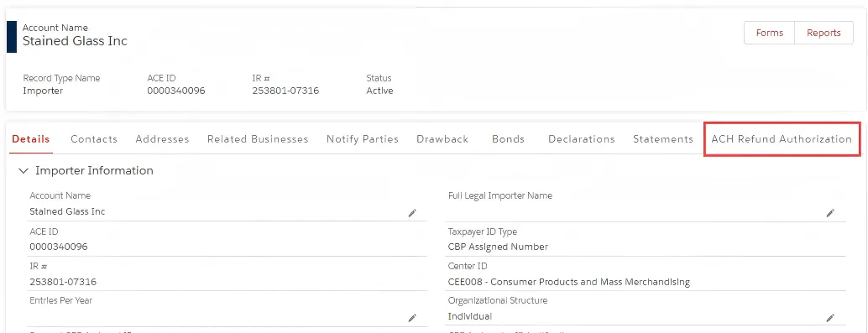
Task: Edit Entries Per Year pencil icon
Action: click(412, 318)
